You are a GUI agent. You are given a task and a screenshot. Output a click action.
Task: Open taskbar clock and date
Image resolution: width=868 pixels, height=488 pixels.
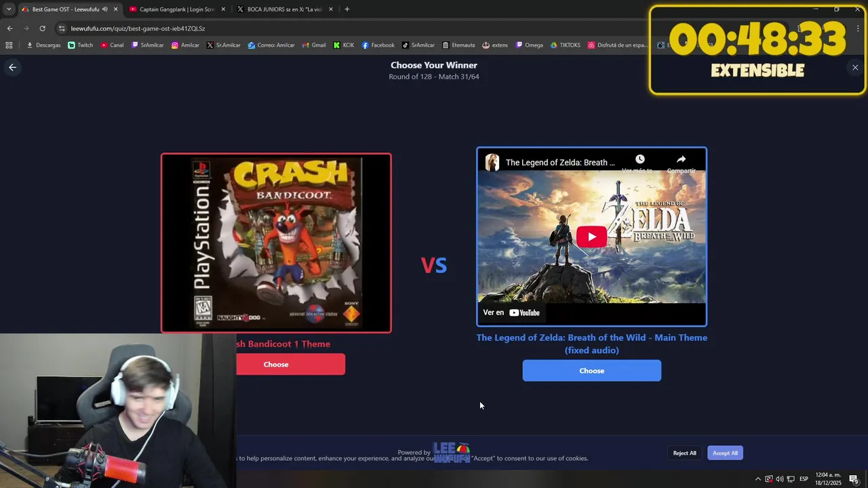point(828,479)
